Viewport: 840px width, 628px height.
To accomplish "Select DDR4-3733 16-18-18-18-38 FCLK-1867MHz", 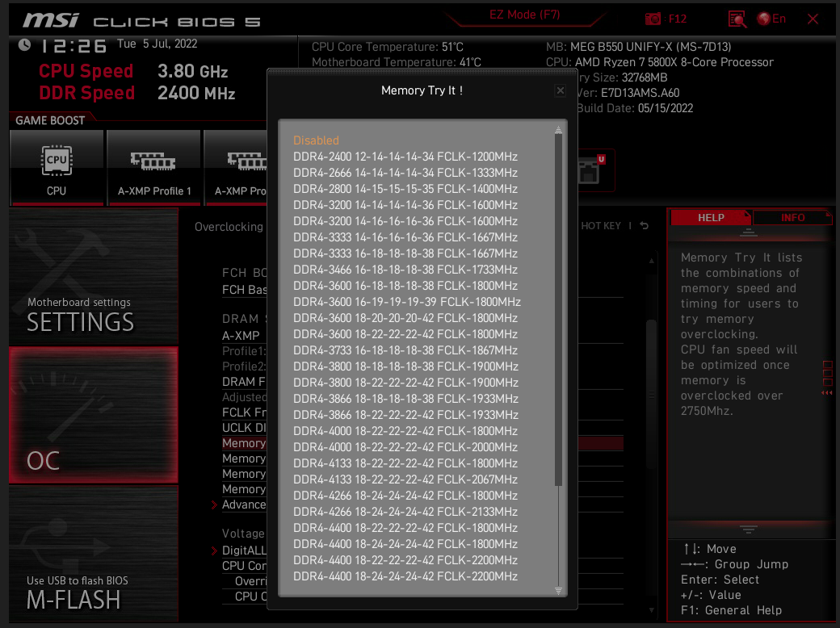I will point(405,350).
